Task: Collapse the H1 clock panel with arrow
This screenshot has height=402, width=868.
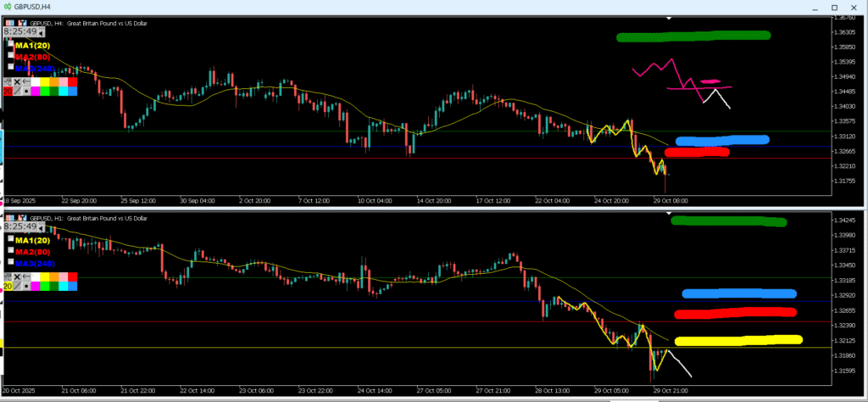Action: coord(41,229)
